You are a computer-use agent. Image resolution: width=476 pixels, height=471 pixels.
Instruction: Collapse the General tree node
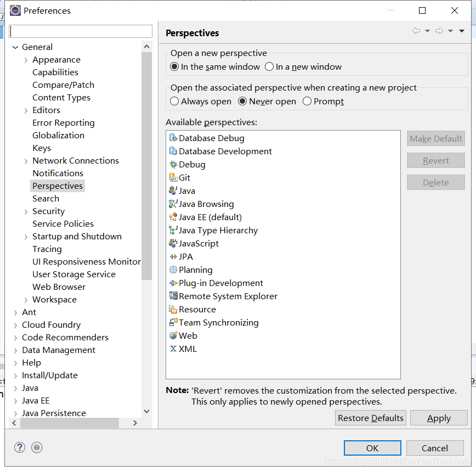tap(15, 47)
